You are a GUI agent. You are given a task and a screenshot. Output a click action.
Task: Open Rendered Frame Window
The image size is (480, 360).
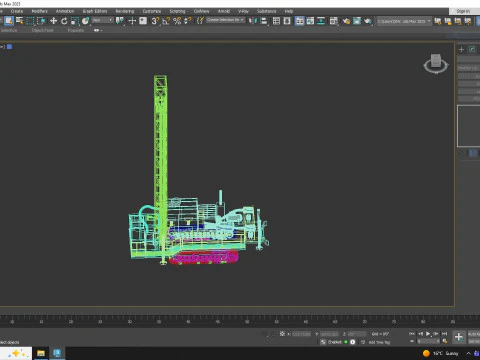coord(357,21)
